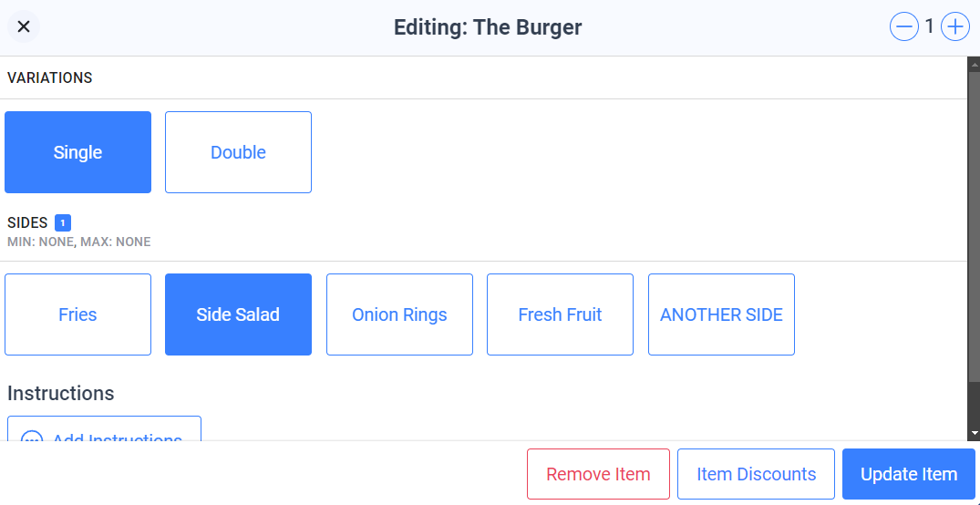Click the quantity number between steppers
Screen dimensions: 980x505
929,26
